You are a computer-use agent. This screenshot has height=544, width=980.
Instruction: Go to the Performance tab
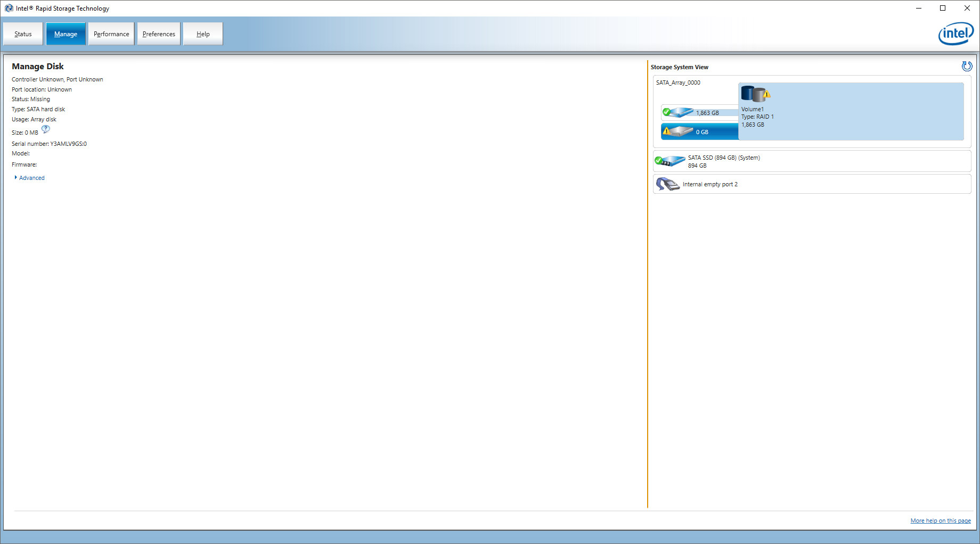click(111, 34)
